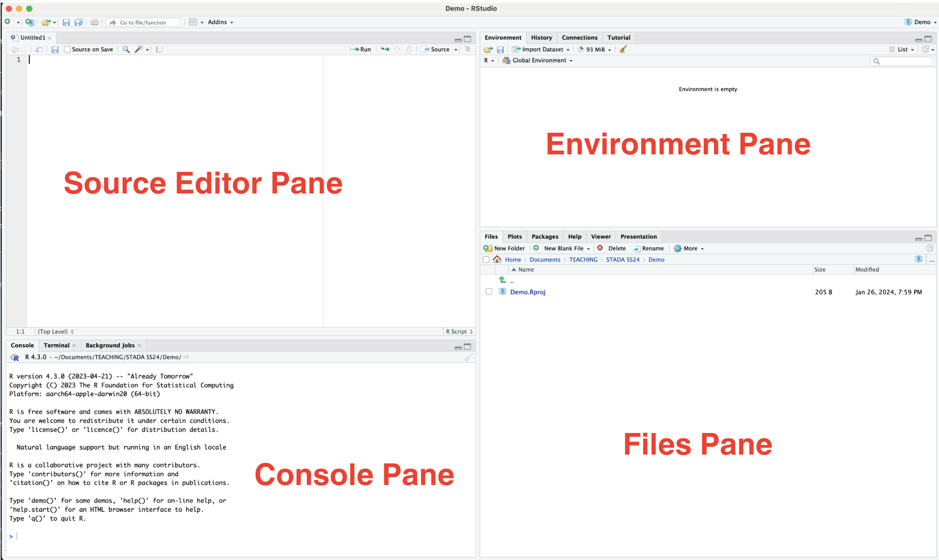
Task: Click save all documents icon
Action: click(x=78, y=22)
